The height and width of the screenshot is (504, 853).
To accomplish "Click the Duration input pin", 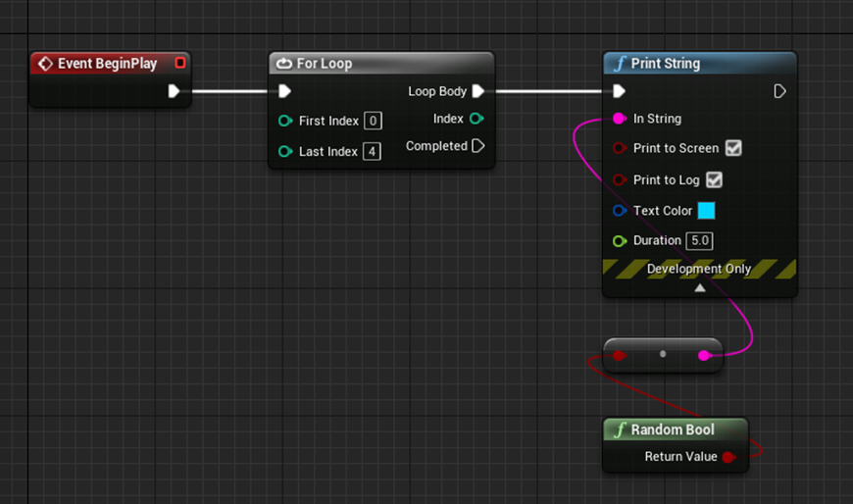I will 619,240.
